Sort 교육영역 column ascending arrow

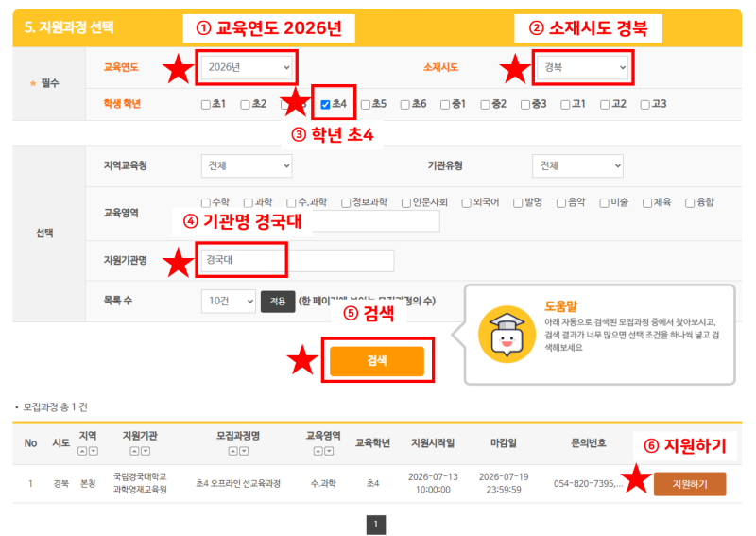click(318, 451)
